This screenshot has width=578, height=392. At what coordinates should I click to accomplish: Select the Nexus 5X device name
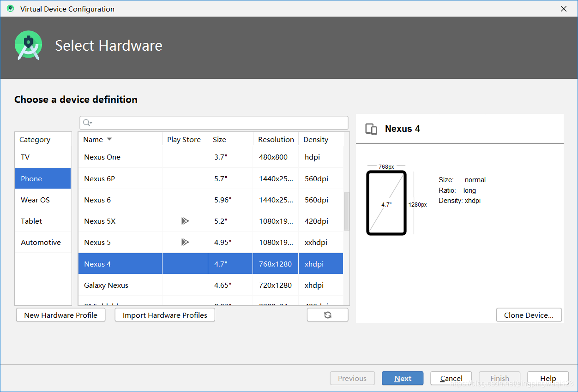pos(100,221)
